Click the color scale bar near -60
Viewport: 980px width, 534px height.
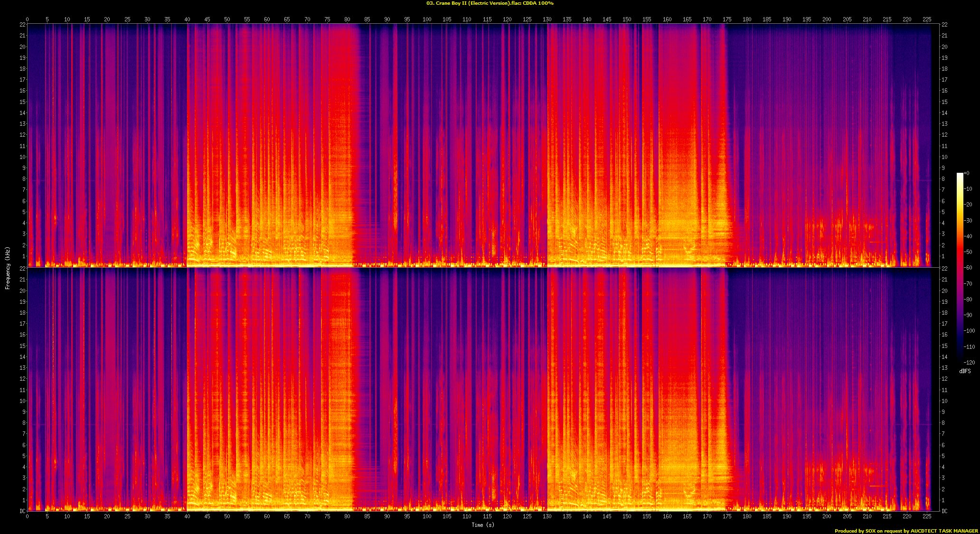pos(960,268)
